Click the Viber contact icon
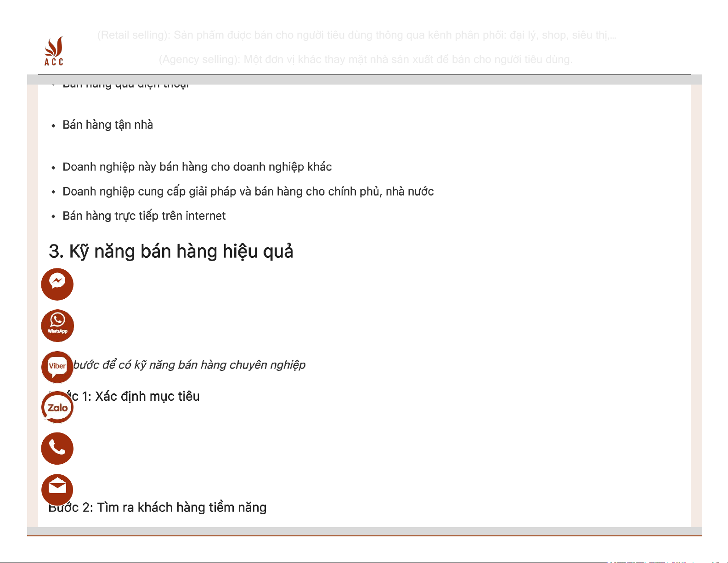Image resolution: width=728 pixels, height=563 pixels. pyautogui.click(x=57, y=367)
